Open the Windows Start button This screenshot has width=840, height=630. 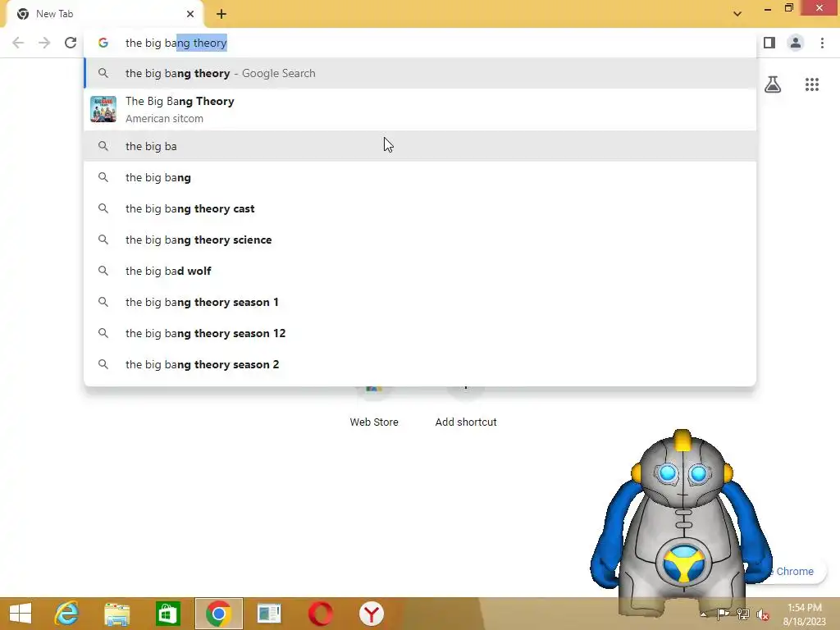(x=21, y=614)
